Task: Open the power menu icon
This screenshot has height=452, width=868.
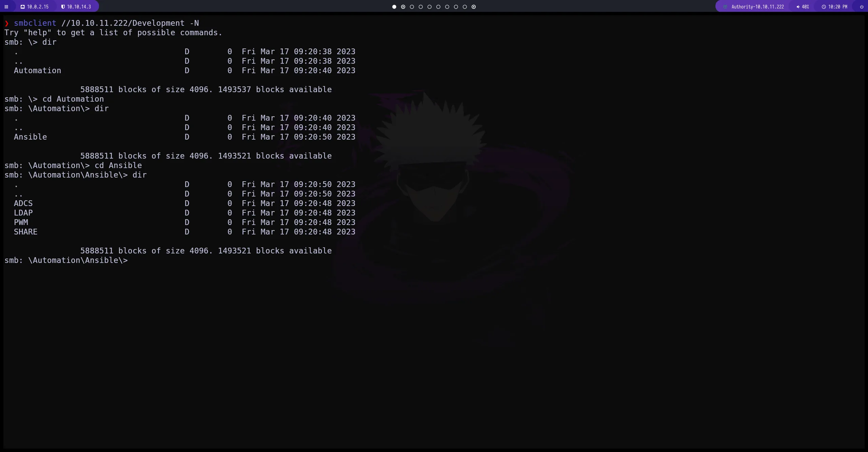Action: point(862,7)
